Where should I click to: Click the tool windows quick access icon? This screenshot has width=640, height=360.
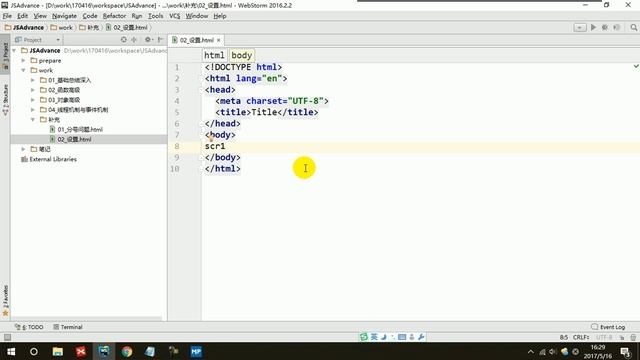pyautogui.click(x=7, y=337)
